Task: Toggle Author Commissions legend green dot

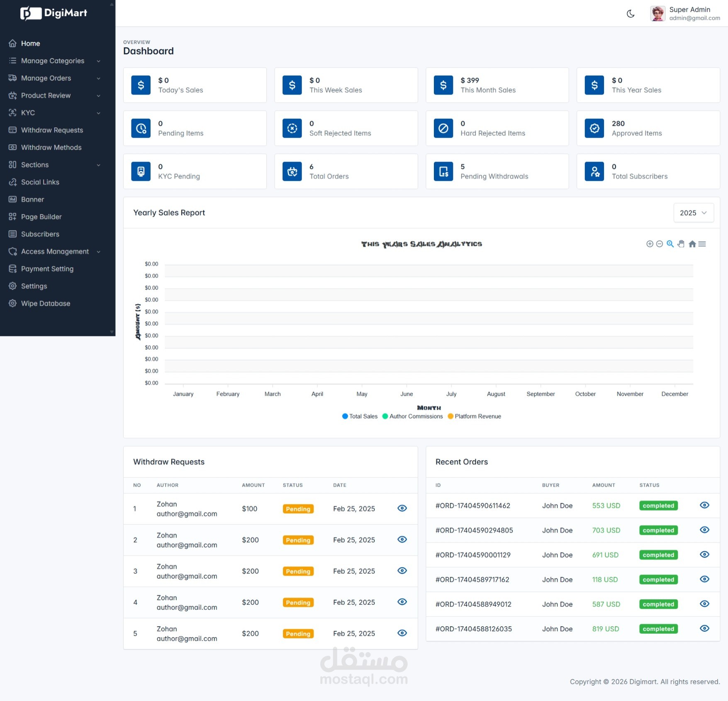Action: 385,416
